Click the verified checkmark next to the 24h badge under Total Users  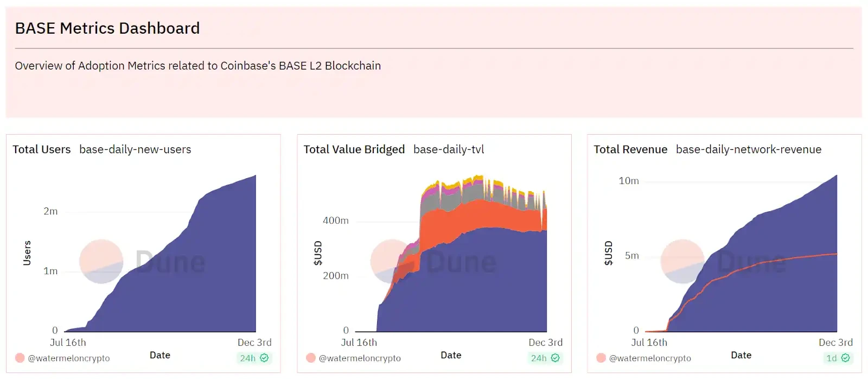[x=264, y=358]
